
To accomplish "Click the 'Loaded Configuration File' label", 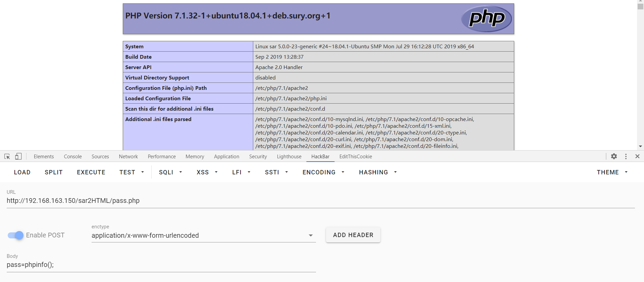I will [x=158, y=99].
